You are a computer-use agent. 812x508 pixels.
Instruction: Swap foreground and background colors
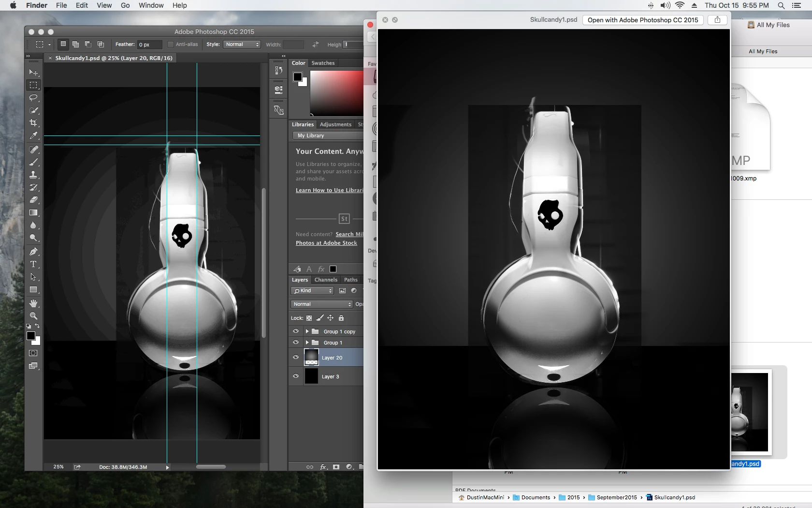(x=38, y=326)
